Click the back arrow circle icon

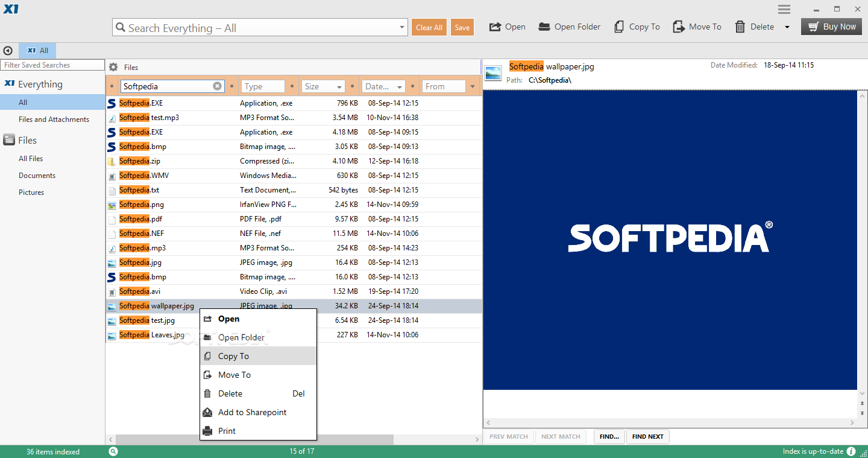pos(8,51)
